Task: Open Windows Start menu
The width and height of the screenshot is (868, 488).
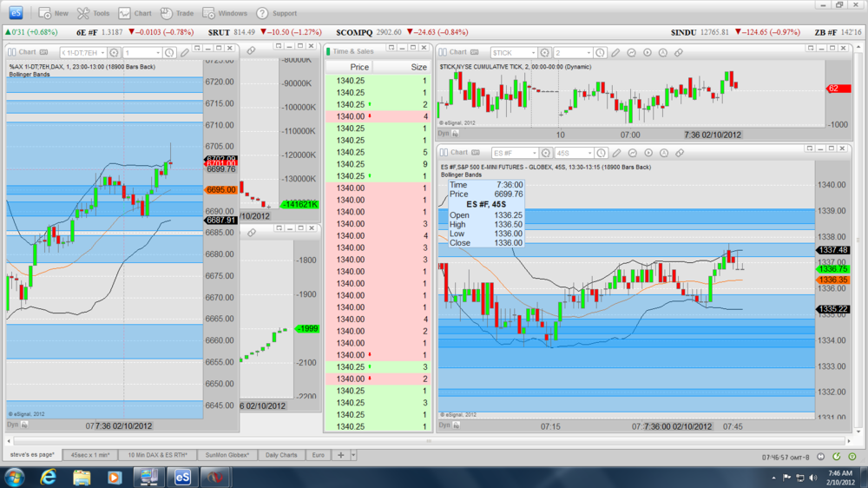Action: [x=15, y=477]
